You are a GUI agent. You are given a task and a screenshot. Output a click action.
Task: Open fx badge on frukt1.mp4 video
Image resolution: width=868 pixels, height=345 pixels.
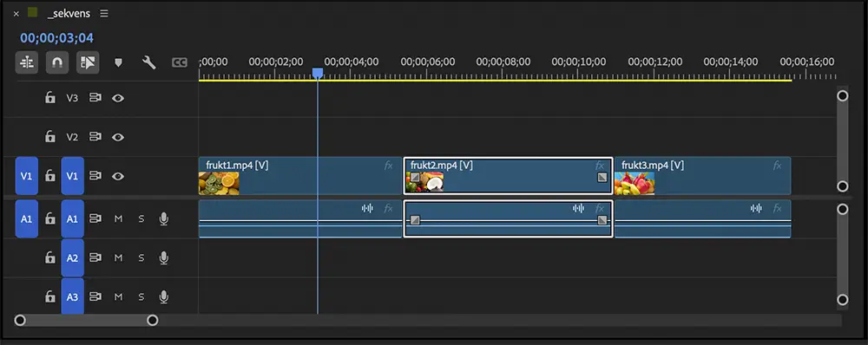(389, 165)
